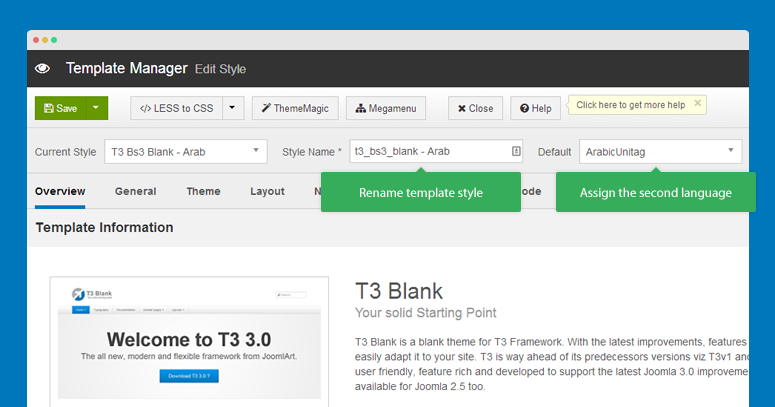
Task: Click the T3 Blank template preview thumbnail
Action: (189, 342)
